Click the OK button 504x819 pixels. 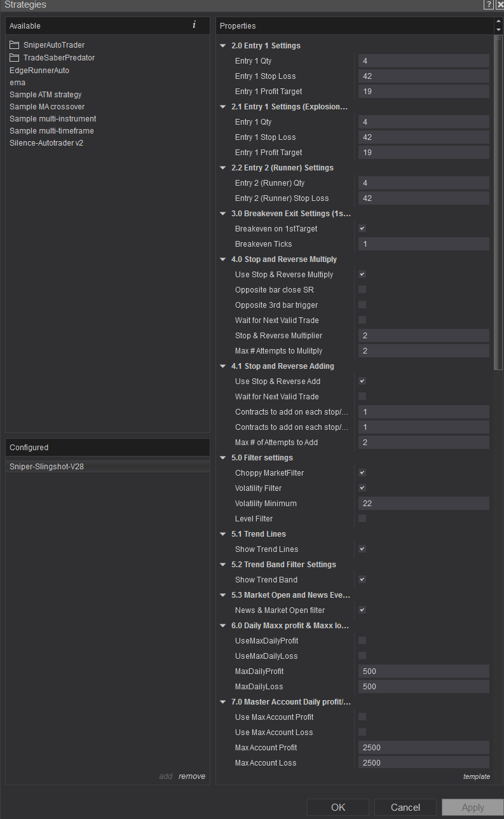tap(338, 808)
